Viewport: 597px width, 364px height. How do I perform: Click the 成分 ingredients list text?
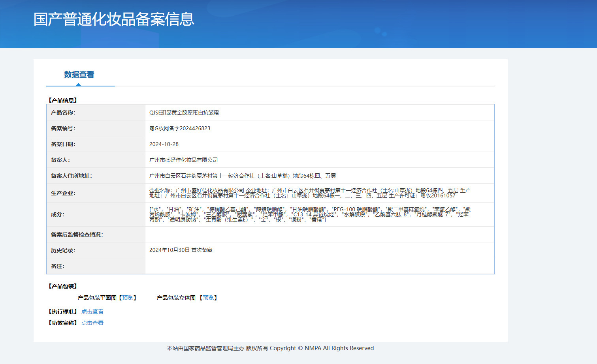(x=310, y=214)
